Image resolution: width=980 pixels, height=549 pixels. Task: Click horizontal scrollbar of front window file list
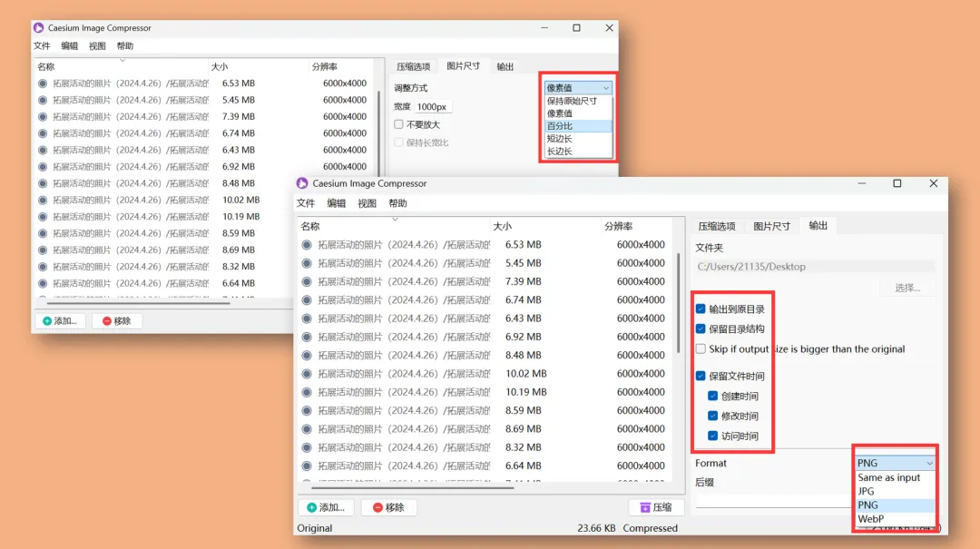[413, 487]
